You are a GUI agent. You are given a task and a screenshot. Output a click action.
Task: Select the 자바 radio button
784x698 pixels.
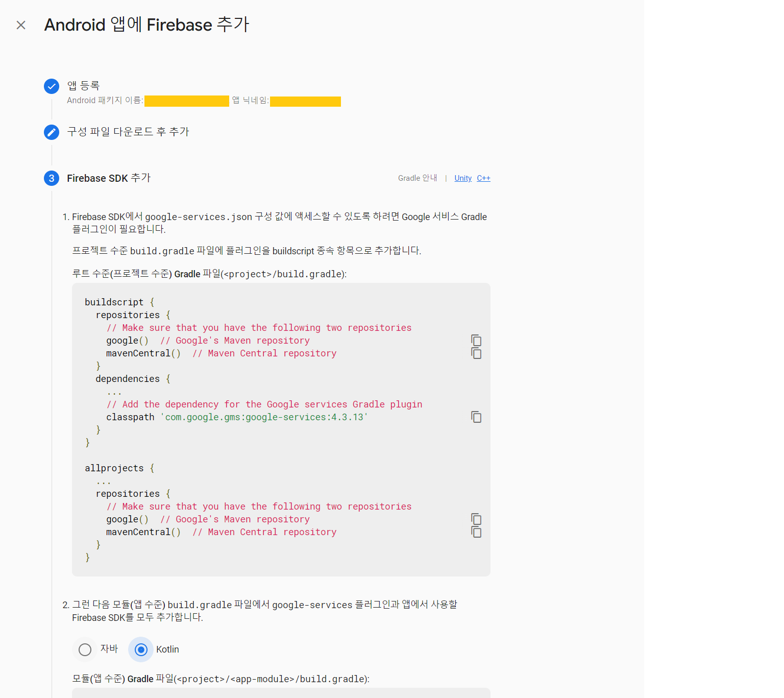(x=85, y=649)
